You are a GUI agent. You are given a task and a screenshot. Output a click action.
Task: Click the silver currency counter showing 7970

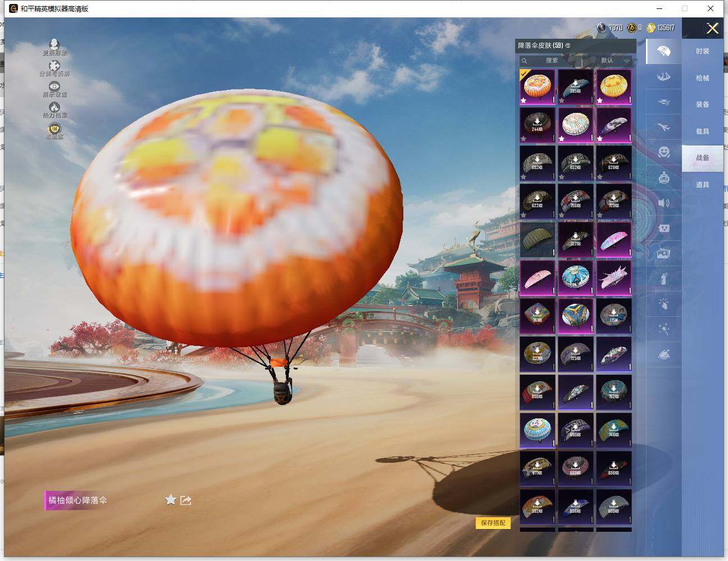click(609, 28)
